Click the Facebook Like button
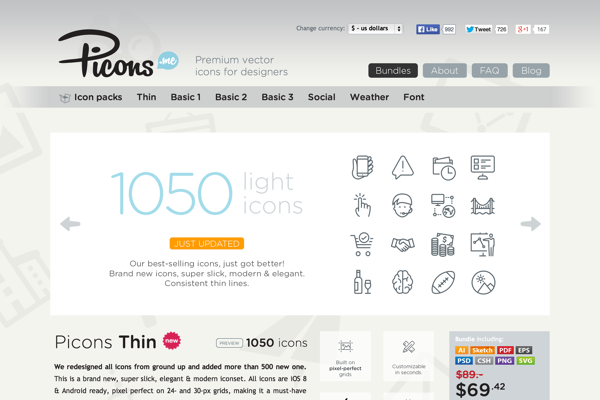This screenshot has height=400, width=600. pos(428,29)
